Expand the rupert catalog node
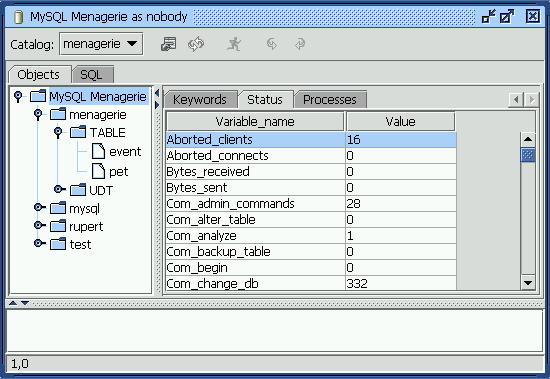Image resolution: width=550 pixels, height=379 pixels. point(39,225)
